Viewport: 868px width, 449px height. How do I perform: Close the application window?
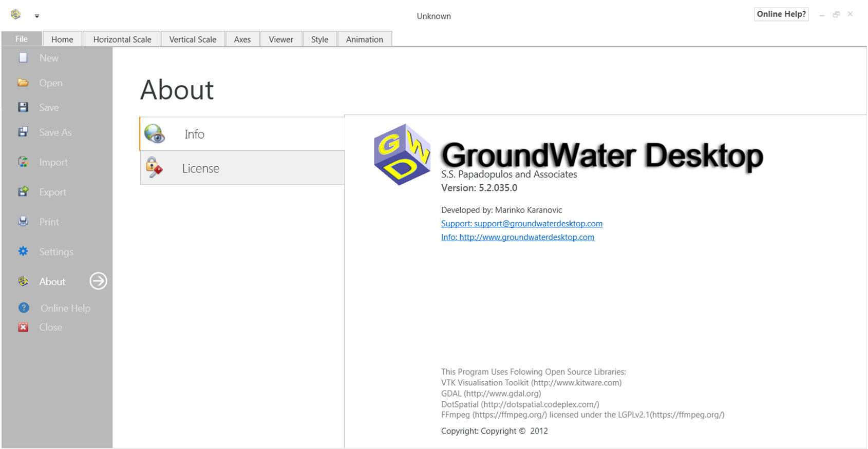coord(851,14)
